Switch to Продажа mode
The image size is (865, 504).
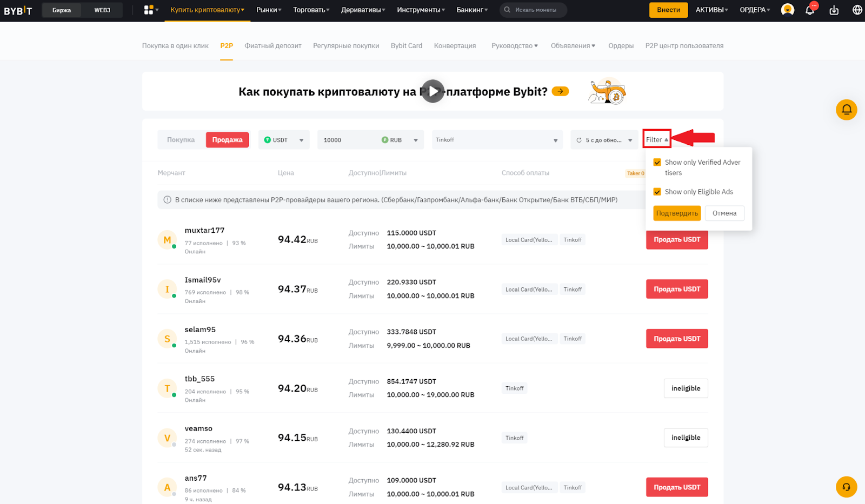(228, 140)
